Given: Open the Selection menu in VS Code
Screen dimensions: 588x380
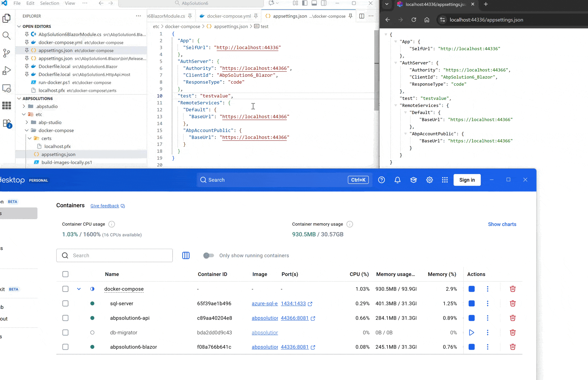Looking at the screenshot, I should (x=49, y=3).
